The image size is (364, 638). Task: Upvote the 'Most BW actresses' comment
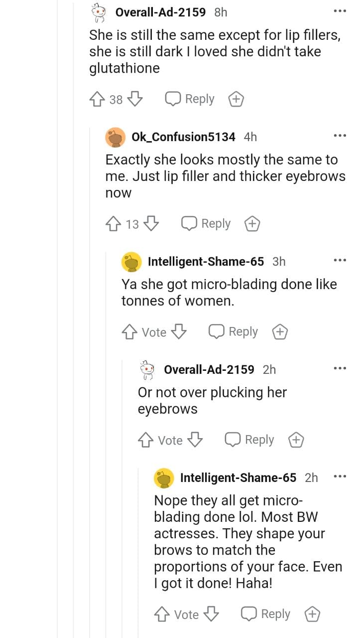click(161, 615)
